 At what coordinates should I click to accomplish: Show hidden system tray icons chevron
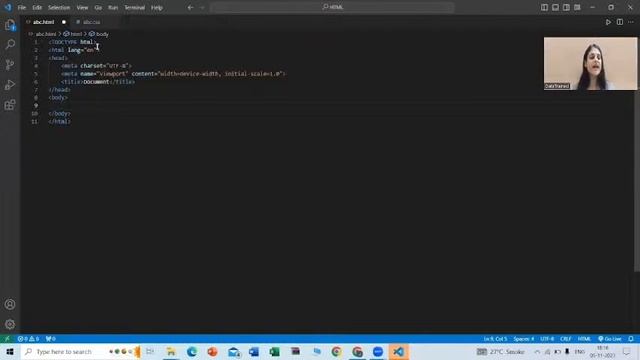pyautogui.click(x=537, y=352)
